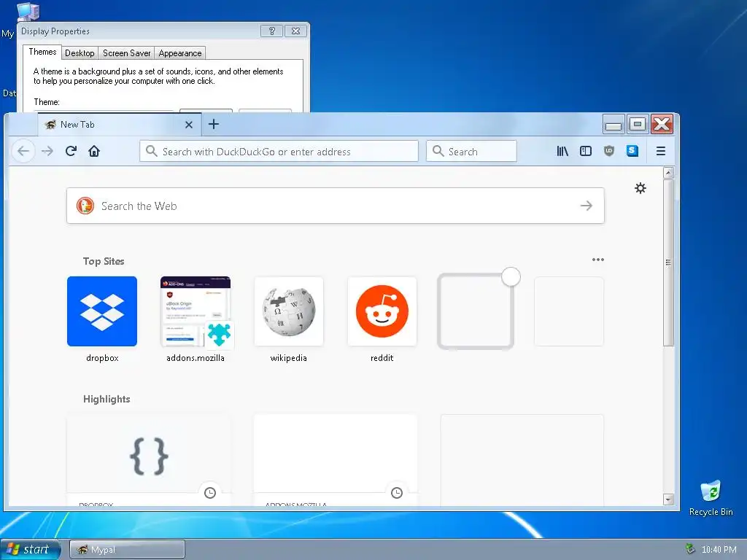The height and width of the screenshot is (560, 747).
Task: Click the 10:40 PM taskbar clock
Action: [x=719, y=550]
